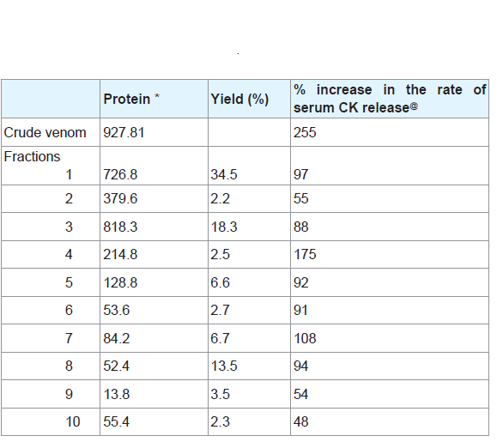Select the Fractions label

pyautogui.click(x=32, y=156)
